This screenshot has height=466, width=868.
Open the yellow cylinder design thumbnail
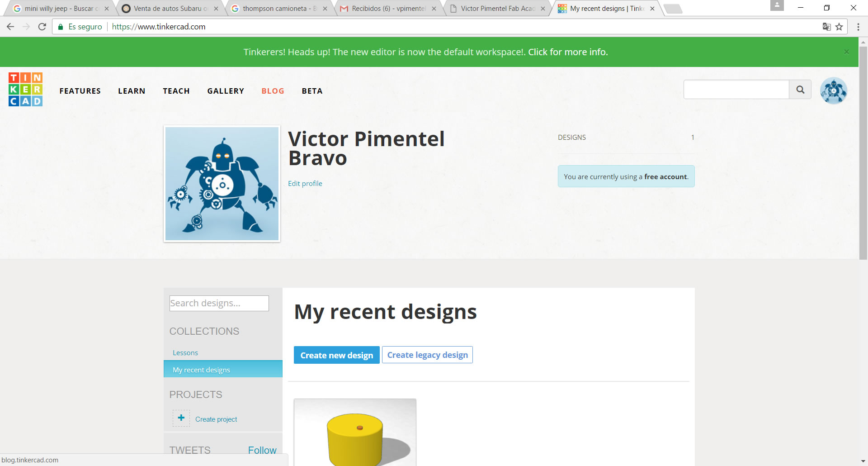pos(355,433)
